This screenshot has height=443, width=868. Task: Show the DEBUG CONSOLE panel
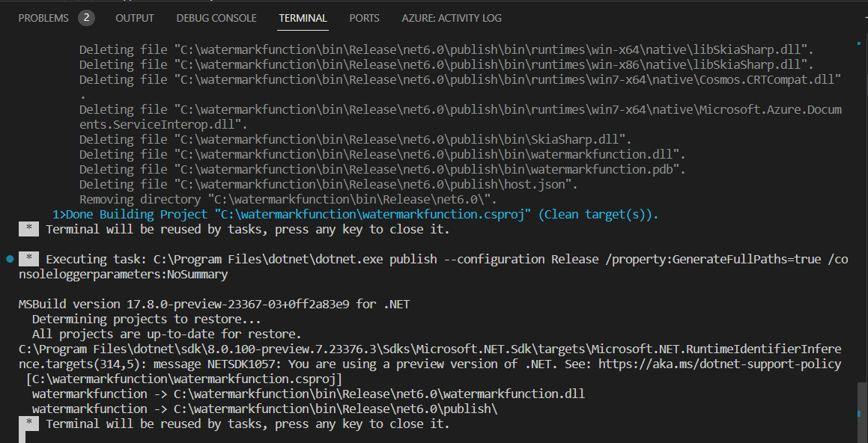pyautogui.click(x=216, y=17)
